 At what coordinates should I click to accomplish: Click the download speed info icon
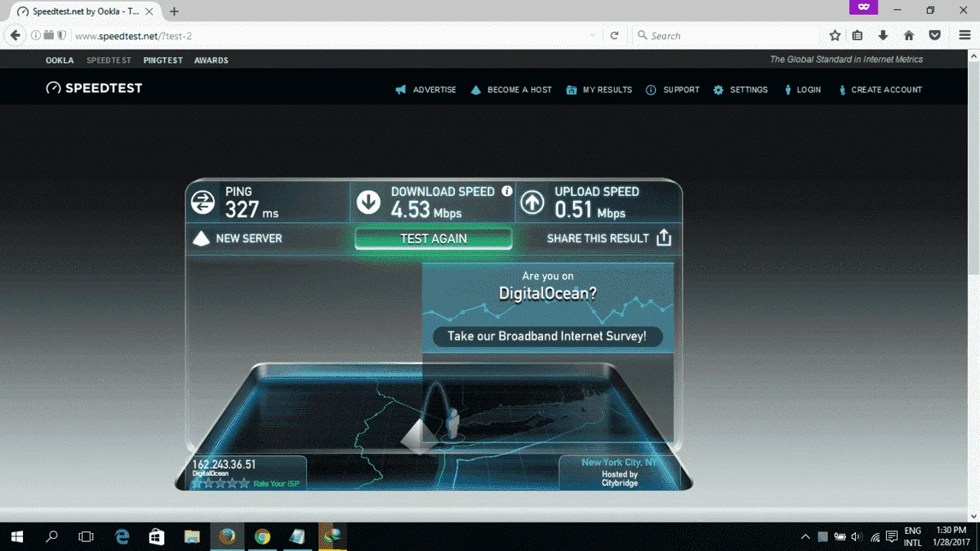(507, 191)
